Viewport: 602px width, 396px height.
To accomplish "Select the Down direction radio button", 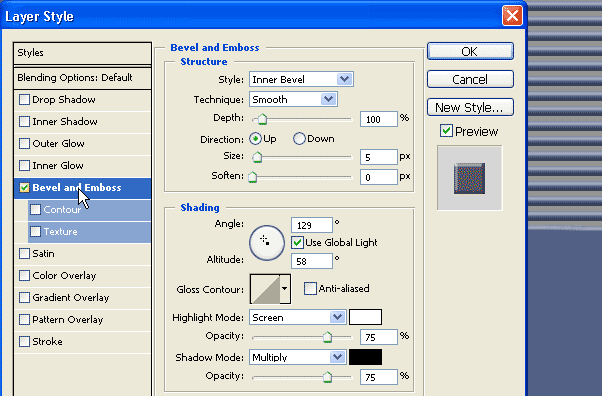I will point(299,139).
